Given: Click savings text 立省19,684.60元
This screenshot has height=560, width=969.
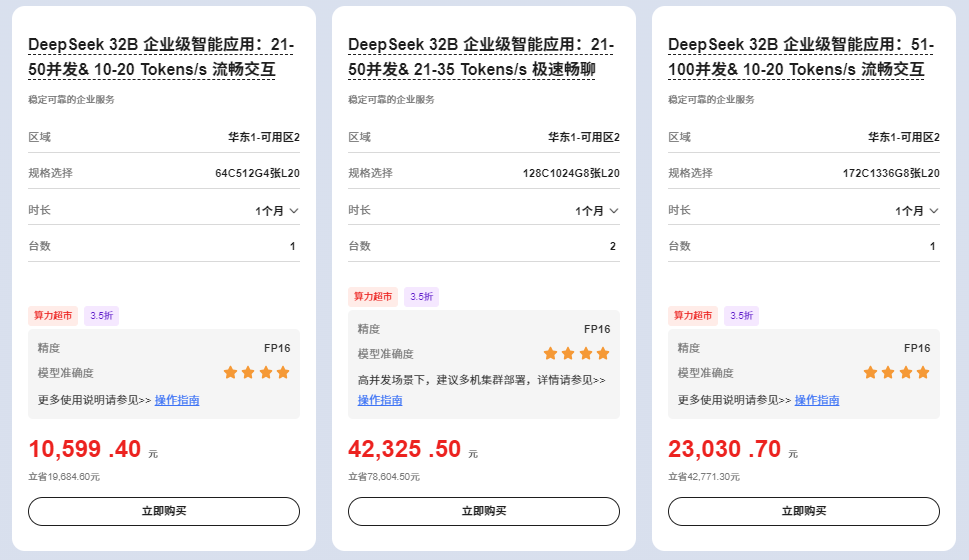Looking at the screenshot, I should click(x=64, y=477).
